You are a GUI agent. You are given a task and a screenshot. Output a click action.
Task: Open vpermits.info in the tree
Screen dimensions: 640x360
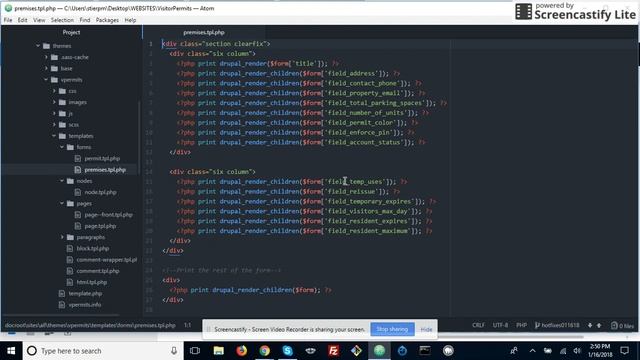point(84,305)
